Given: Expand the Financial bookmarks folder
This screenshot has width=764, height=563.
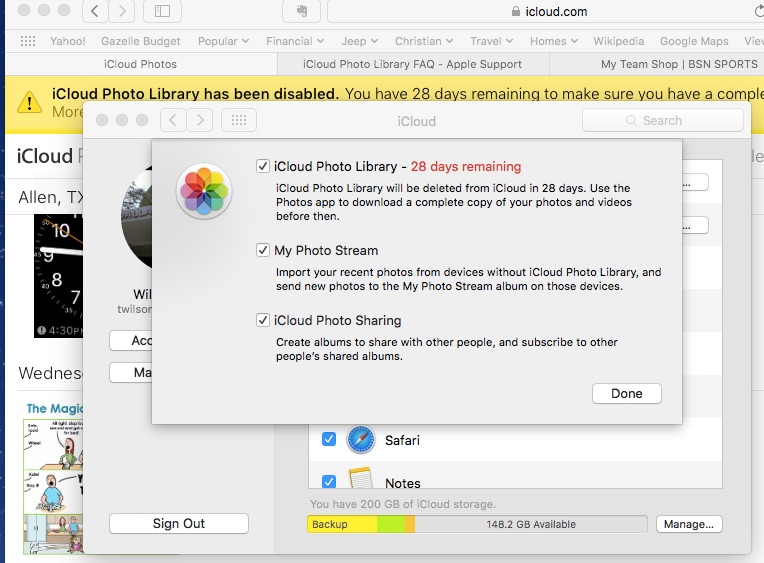Looking at the screenshot, I should (x=295, y=41).
